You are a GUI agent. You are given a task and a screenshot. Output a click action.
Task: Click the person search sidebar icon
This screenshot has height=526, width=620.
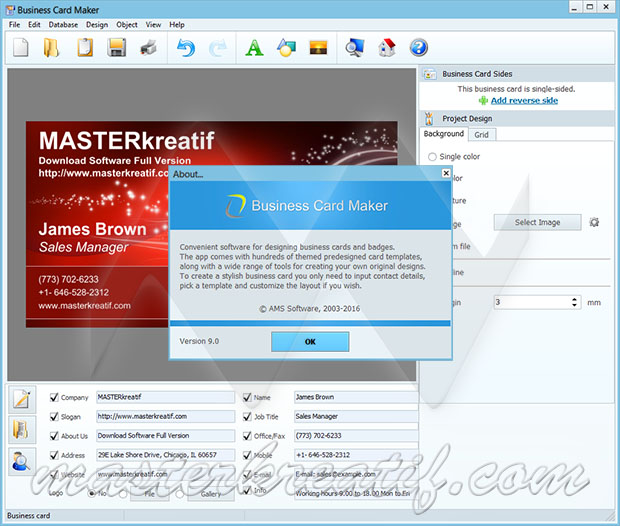click(22, 461)
